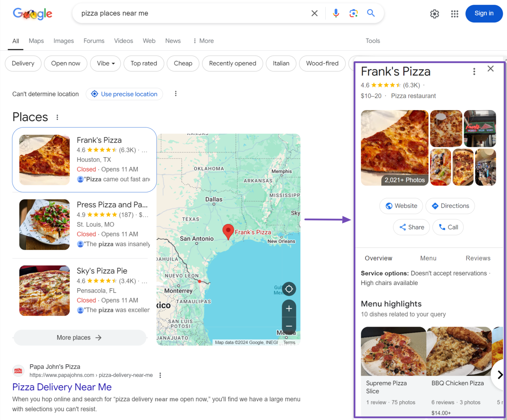Switch to the Overview panel tab
507x420 pixels.
tap(378, 258)
